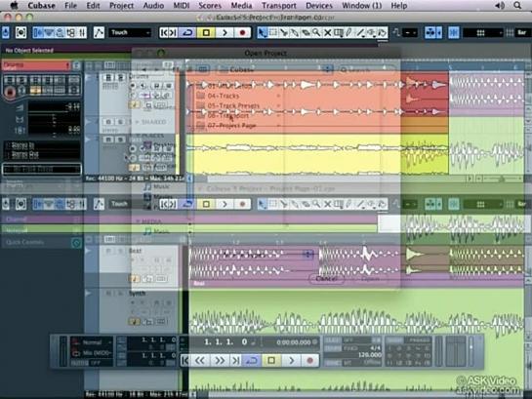Open the Bar grid type dropdown
The image size is (532, 399).
click(x=522, y=32)
